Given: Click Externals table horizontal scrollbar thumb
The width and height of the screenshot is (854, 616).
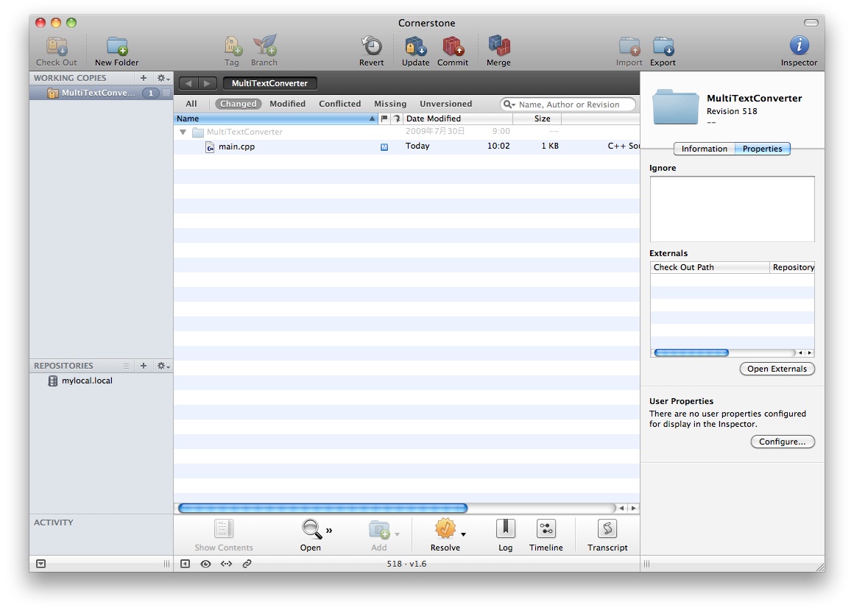Looking at the screenshot, I should (x=691, y=353).
